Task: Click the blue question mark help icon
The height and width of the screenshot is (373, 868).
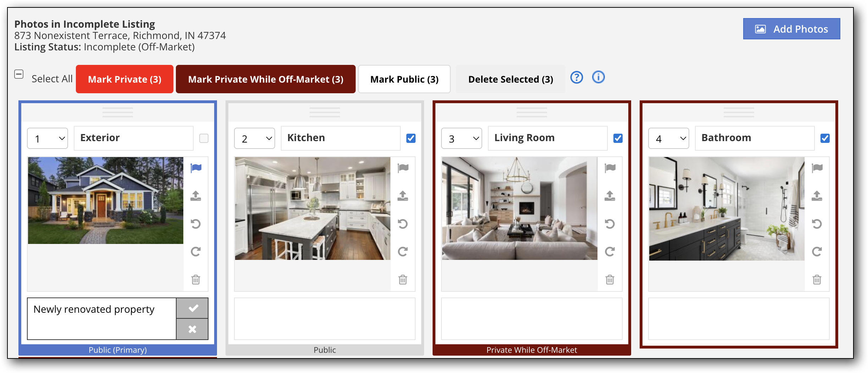Action: [577, 77]
